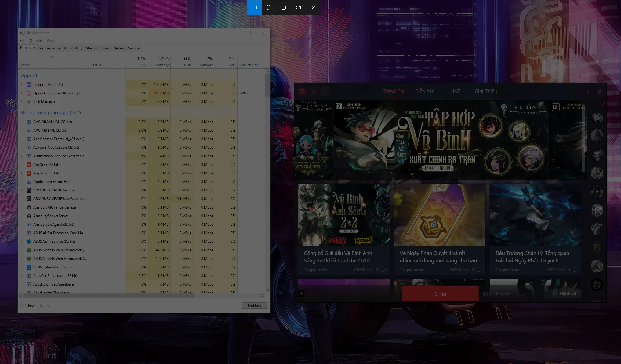
Task: Expand the Opera GX Internet Browser group
Action: 22,93
